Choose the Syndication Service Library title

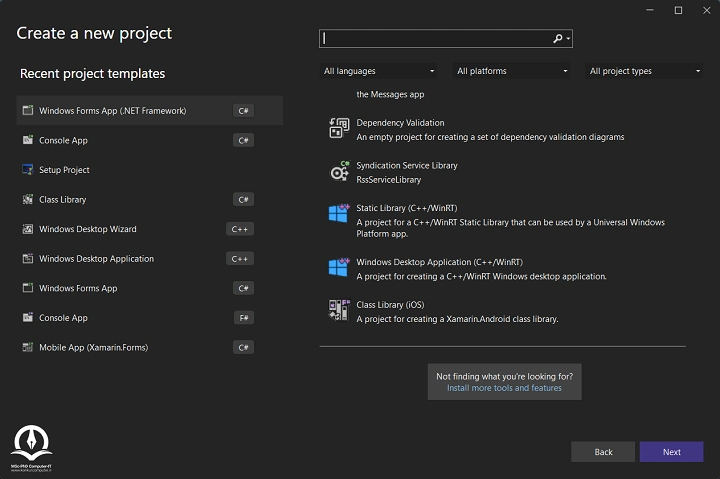[x=407, y=165]
